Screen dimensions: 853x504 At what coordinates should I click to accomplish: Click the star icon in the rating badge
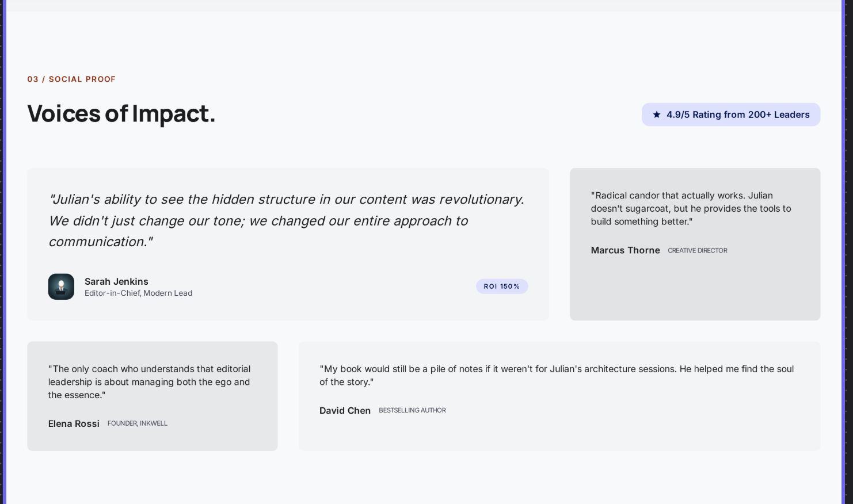coord(657,114)
